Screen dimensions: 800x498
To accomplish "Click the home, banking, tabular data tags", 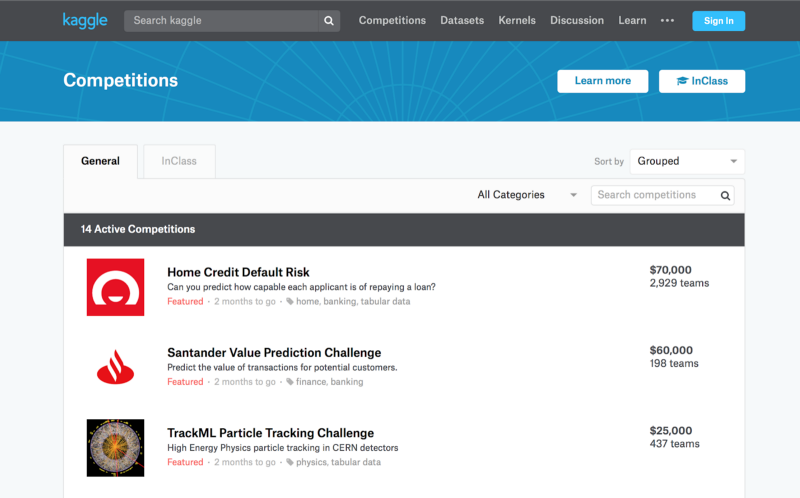I will [353, 302].
